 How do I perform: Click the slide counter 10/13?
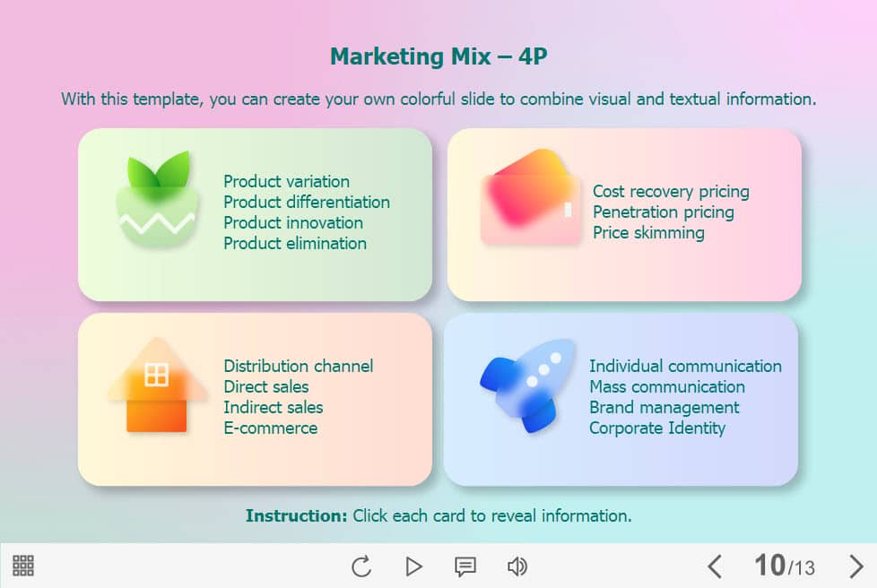click(784, 566)
